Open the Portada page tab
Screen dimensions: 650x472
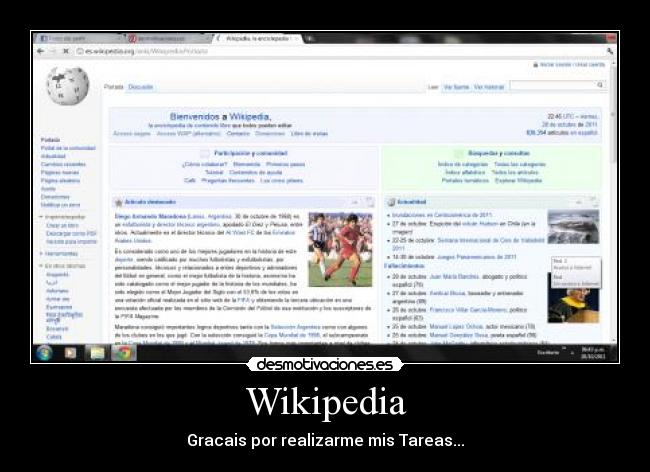tap(114, 87)
